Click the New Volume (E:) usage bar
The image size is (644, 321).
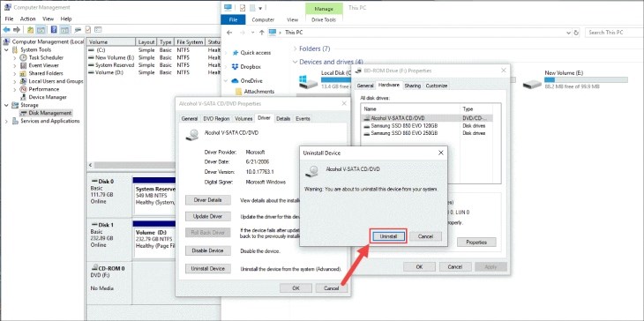click(x=586, y=79)
